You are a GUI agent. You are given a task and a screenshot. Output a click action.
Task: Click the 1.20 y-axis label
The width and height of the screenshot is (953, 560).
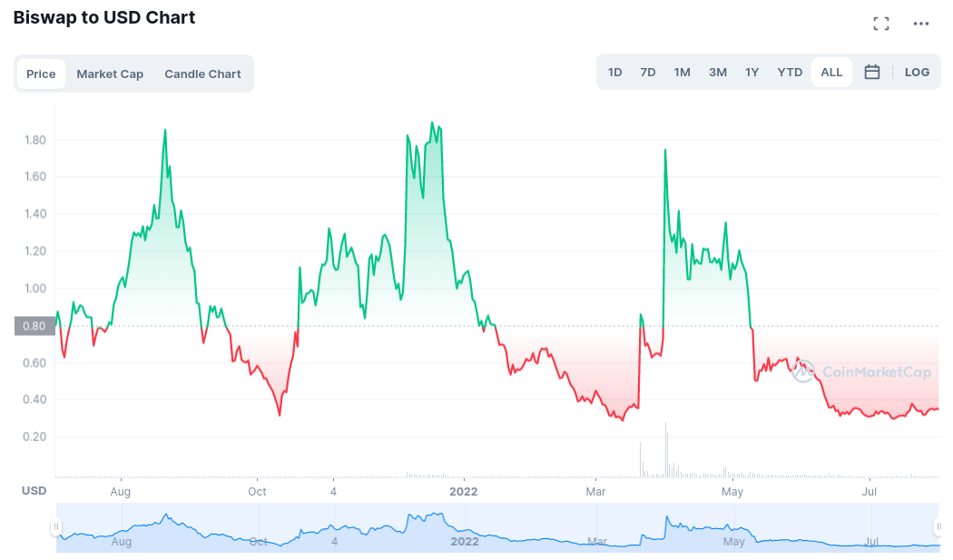[x=35, y=251]
